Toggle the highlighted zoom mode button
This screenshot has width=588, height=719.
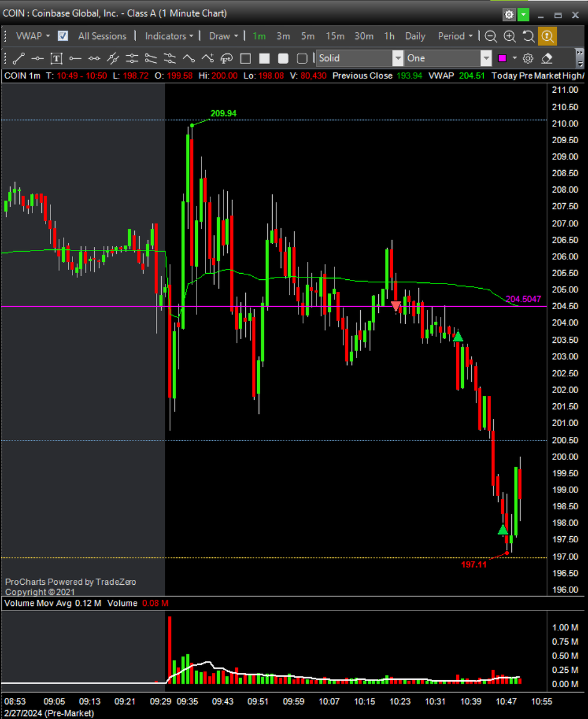coord(547,36)
